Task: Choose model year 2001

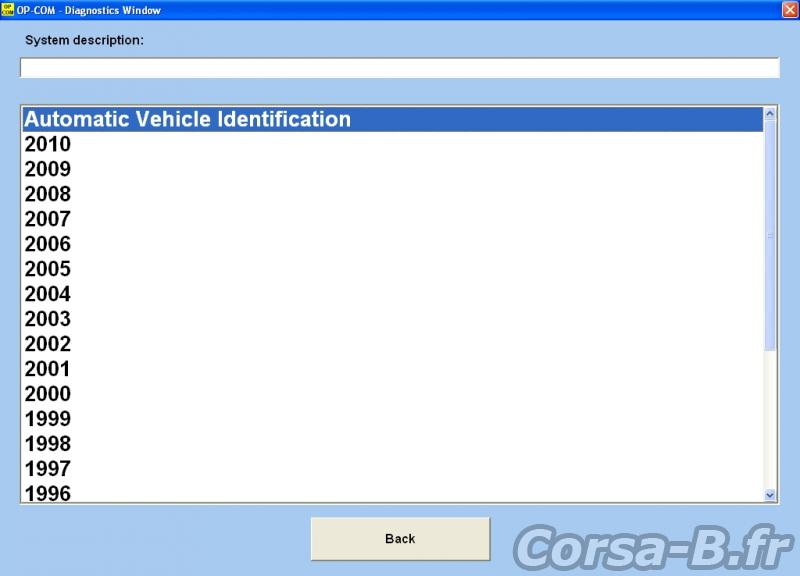Action: (393, 369)
